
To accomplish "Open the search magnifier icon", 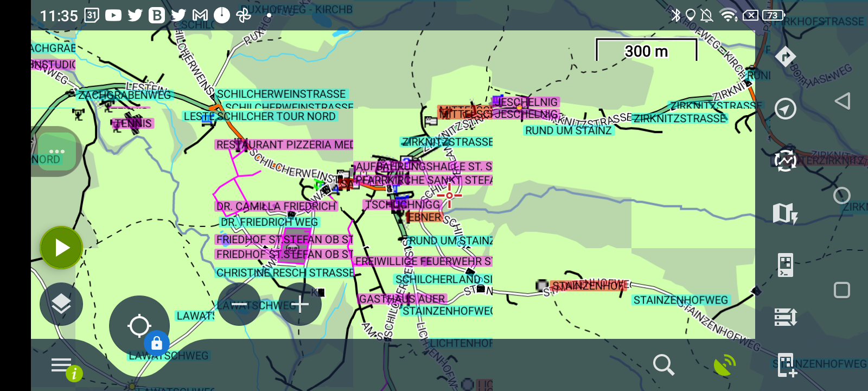I will (x=663, y=365).
